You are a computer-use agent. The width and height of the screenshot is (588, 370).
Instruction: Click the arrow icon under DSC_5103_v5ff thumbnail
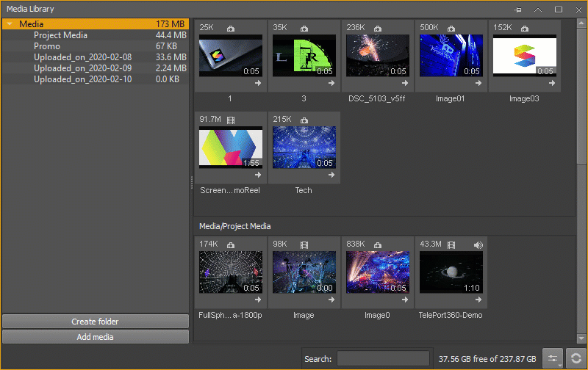click(x=405, y=83)
